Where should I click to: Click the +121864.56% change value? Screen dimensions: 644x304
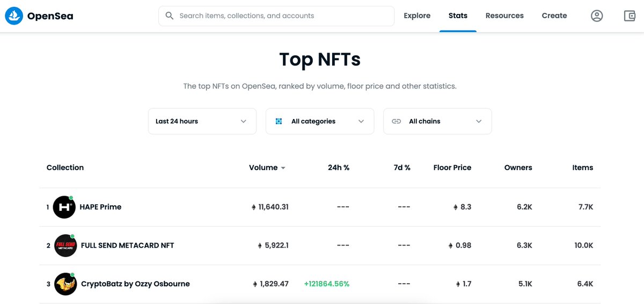[x=327, y=284]
